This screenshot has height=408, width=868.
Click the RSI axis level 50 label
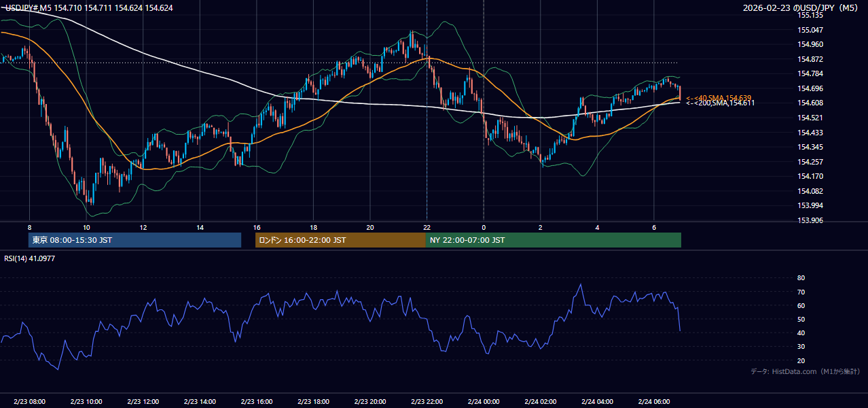tap(801, 319)
